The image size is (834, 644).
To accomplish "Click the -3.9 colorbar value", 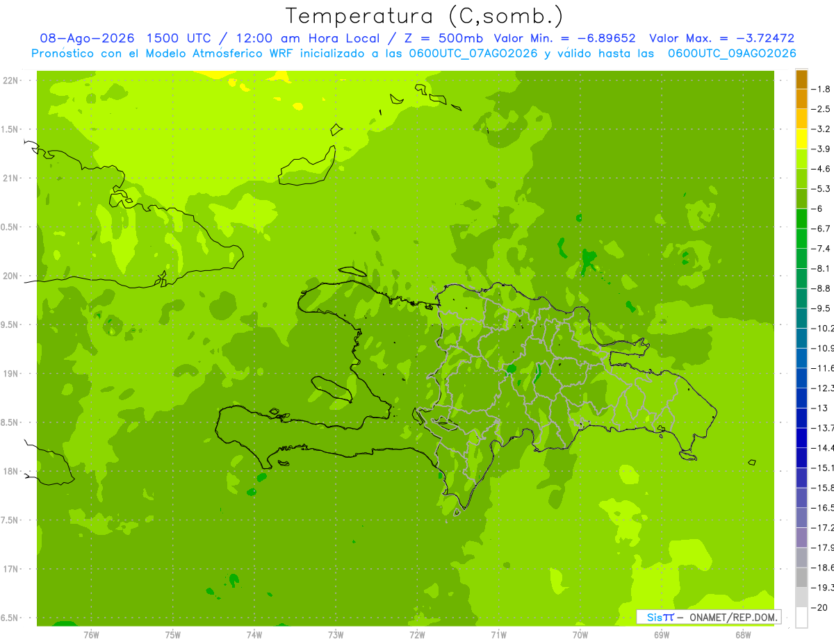I will click(821, 149).
